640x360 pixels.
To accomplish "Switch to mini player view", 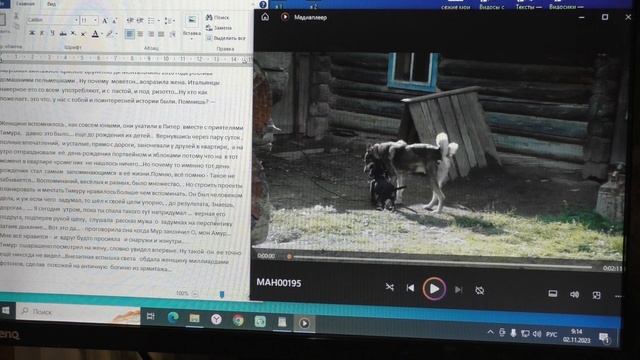I will [x=596, y=295].
